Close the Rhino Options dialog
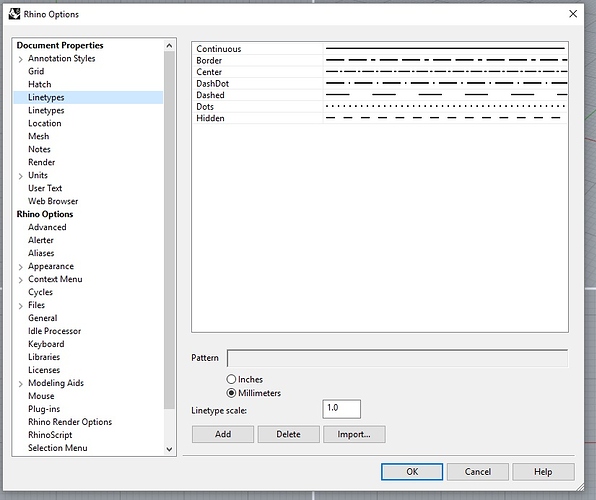The height and width of the screenshot is (500, 596). tap(573, 14)
